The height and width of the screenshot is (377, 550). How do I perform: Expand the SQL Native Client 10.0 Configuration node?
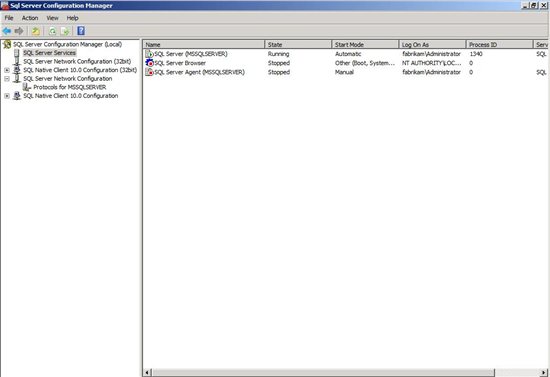(x=7, y=96)
